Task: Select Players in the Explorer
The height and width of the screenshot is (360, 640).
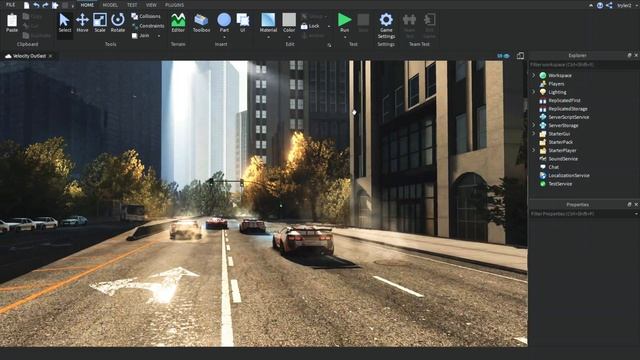Action: coord(556,84)
